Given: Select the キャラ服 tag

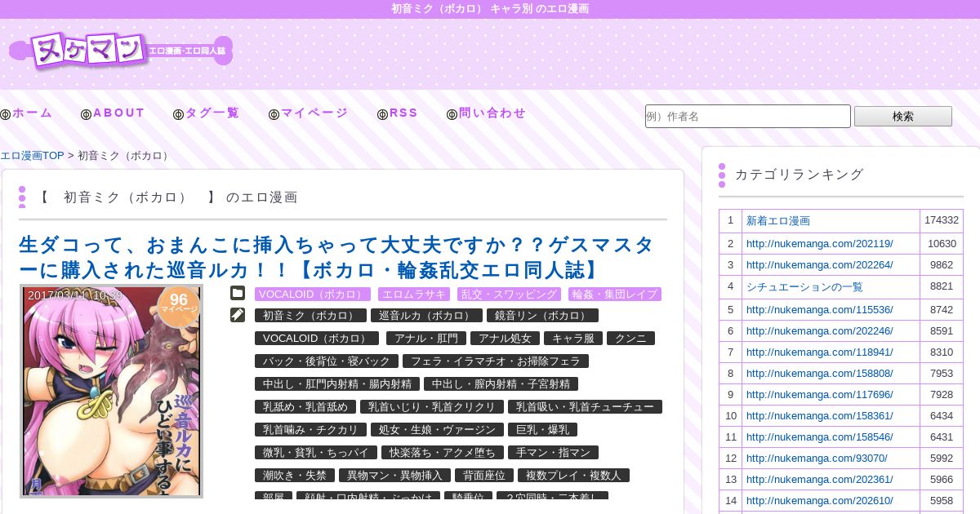Looking at the screenshot, I should click(x=572, y=338).
